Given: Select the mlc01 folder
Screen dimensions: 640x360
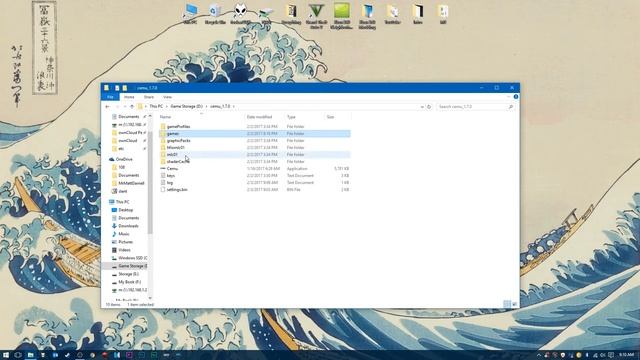Looking at the screenshot, I should point(172,155).
